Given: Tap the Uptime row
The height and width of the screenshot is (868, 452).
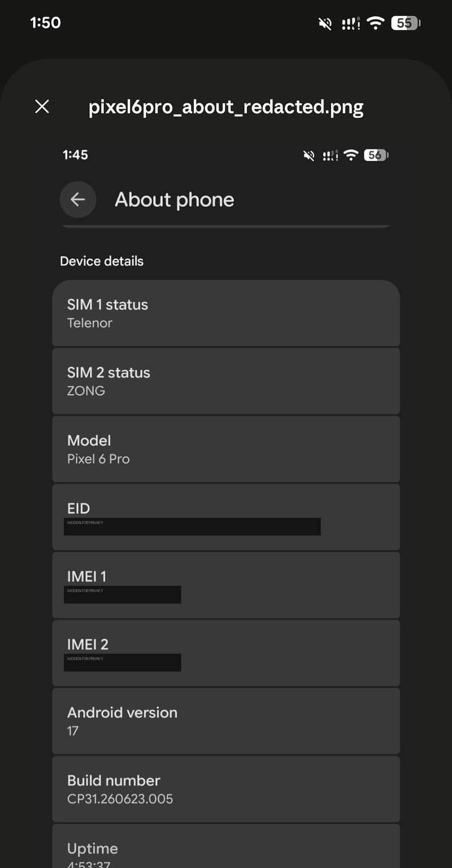Looking at the screenshot, I should tap(226, 846).
